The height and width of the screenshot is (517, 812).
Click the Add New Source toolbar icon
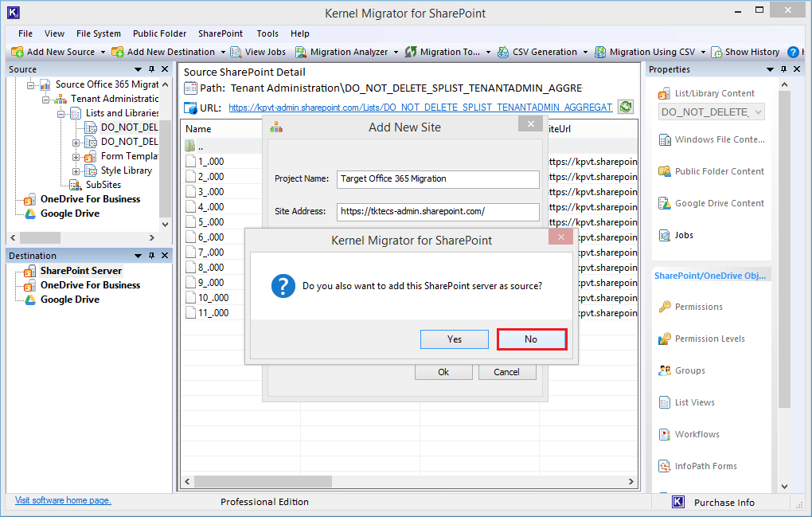pos(17,52)
